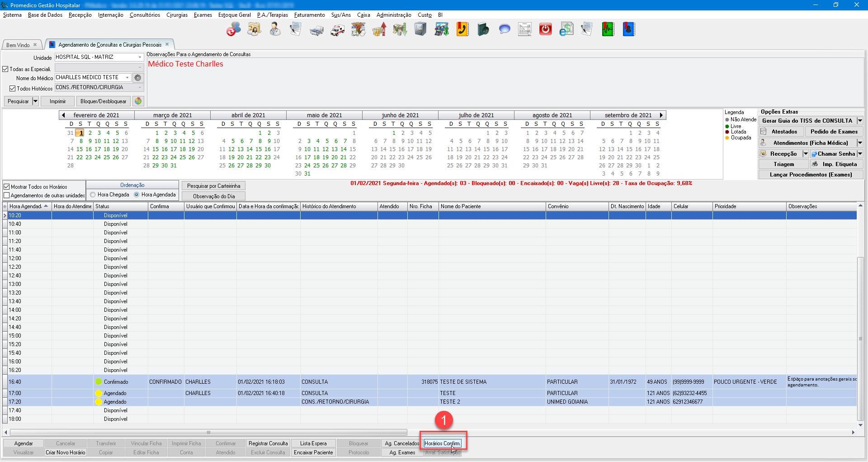
Task: Open the green heartbeat notebook icon
Action: coord(608,29)
